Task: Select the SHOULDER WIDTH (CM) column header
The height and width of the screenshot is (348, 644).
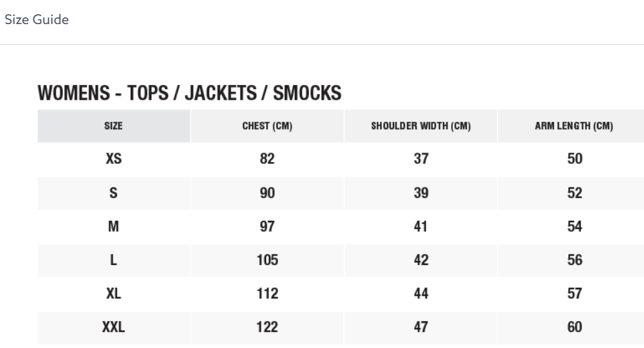Action: (421, 126)
